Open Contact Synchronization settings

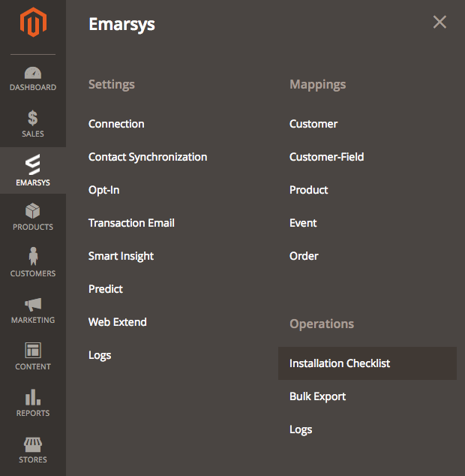[148, 157]
